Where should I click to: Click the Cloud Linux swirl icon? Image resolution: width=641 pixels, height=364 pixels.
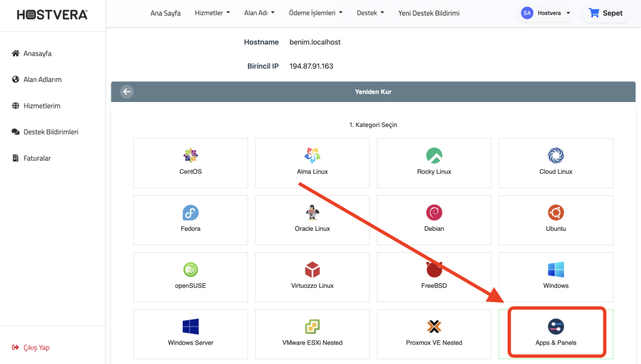tap(556, 156)
